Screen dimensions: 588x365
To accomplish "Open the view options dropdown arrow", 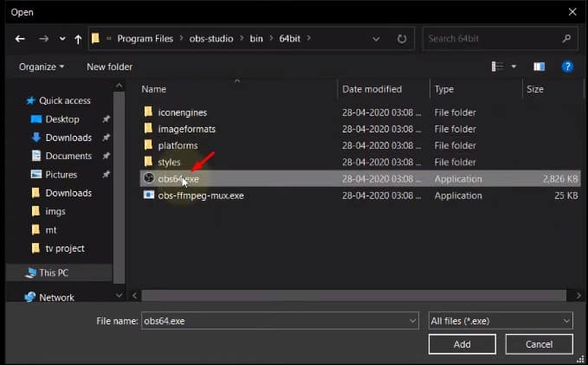I will 514,67.
